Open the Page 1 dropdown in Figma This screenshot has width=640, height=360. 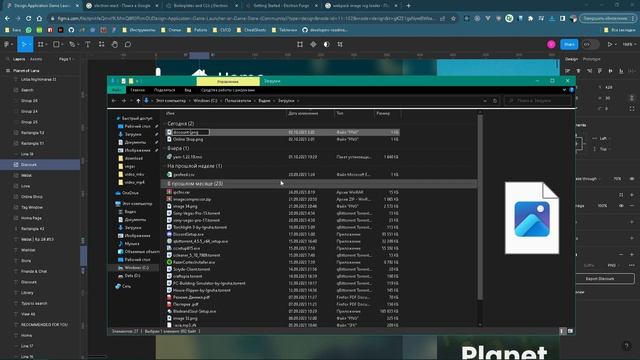tap(66, 59)
